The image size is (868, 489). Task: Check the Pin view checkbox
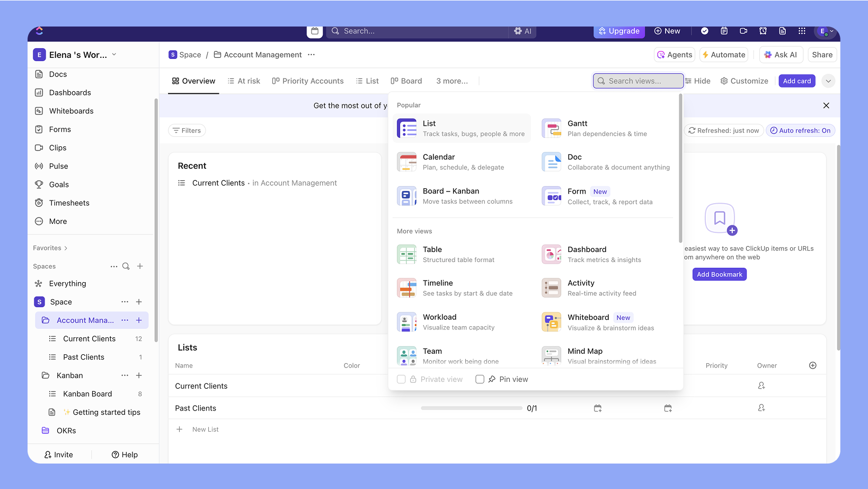480,379
